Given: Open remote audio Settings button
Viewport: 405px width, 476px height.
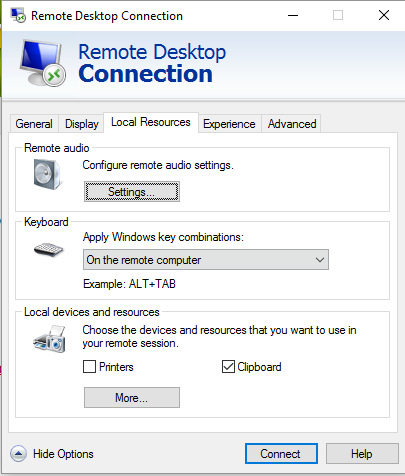Looking at the screenshot, I should click(x=132, y=192).
